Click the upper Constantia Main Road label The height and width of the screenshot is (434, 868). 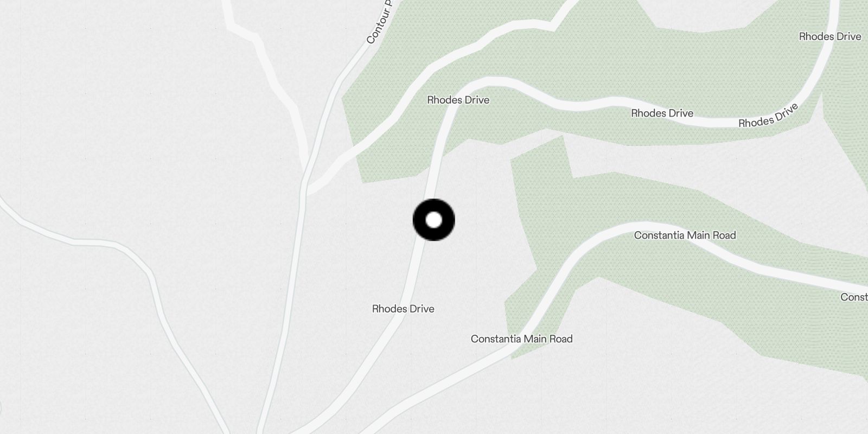click(x=685, y=235)
